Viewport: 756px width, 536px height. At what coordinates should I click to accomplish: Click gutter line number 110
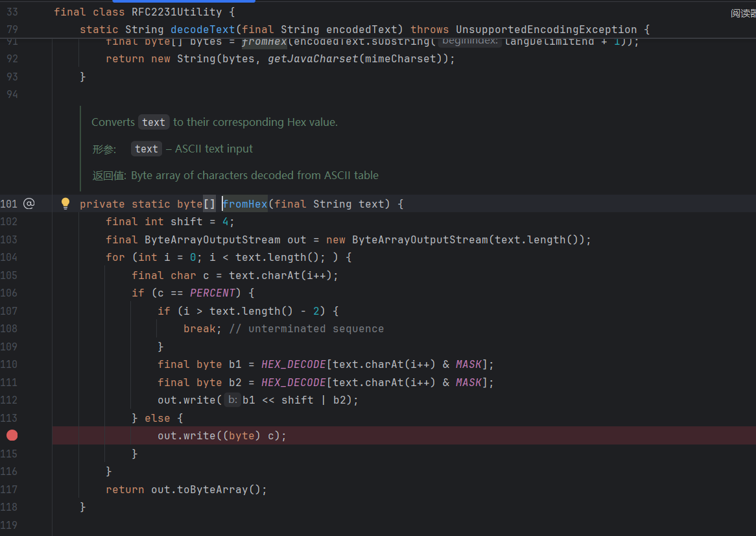coord(8,365)
